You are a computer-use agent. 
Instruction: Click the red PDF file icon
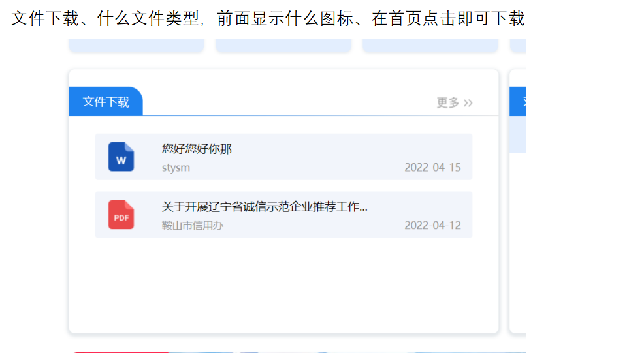(x=121, y=215)
